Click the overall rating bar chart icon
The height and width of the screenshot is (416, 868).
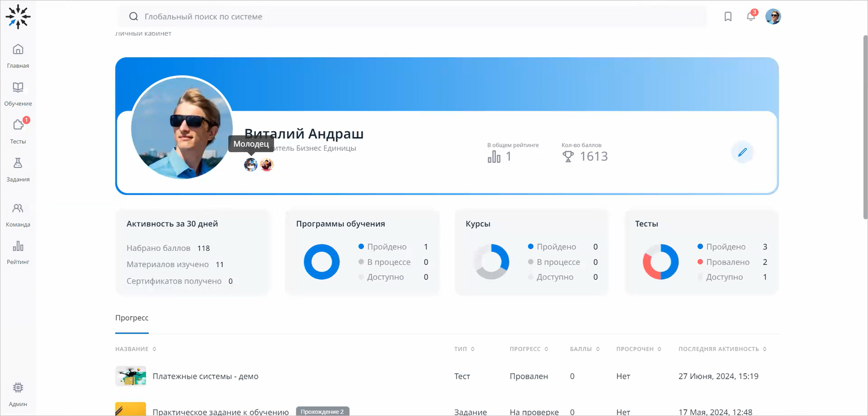(x=494, y=156)
